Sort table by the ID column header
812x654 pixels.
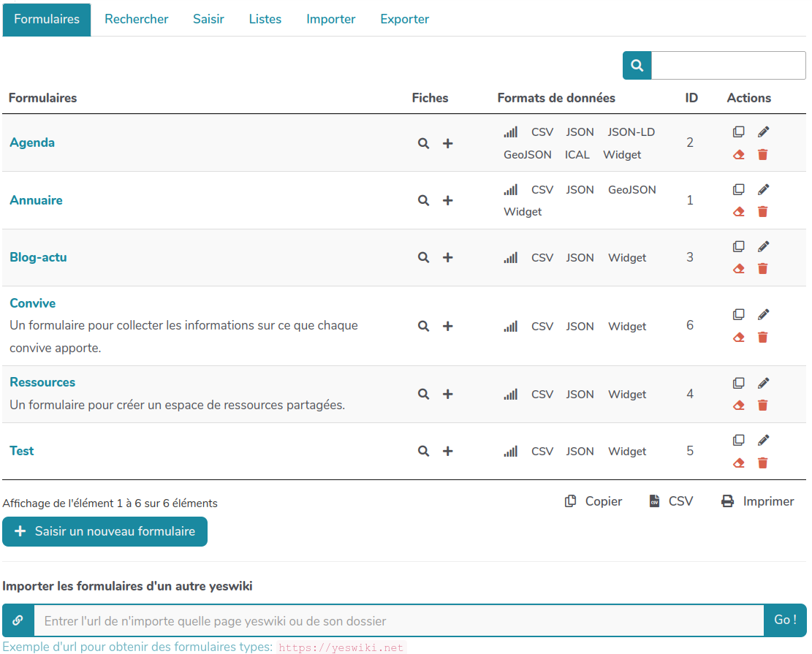coord(691,98)
